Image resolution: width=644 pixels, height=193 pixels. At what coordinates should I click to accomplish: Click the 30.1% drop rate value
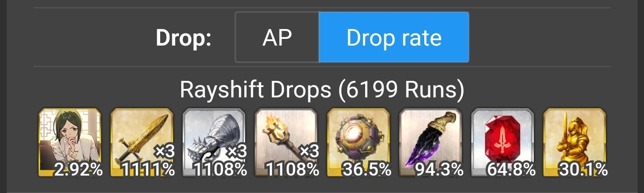(x=583, y=169)
